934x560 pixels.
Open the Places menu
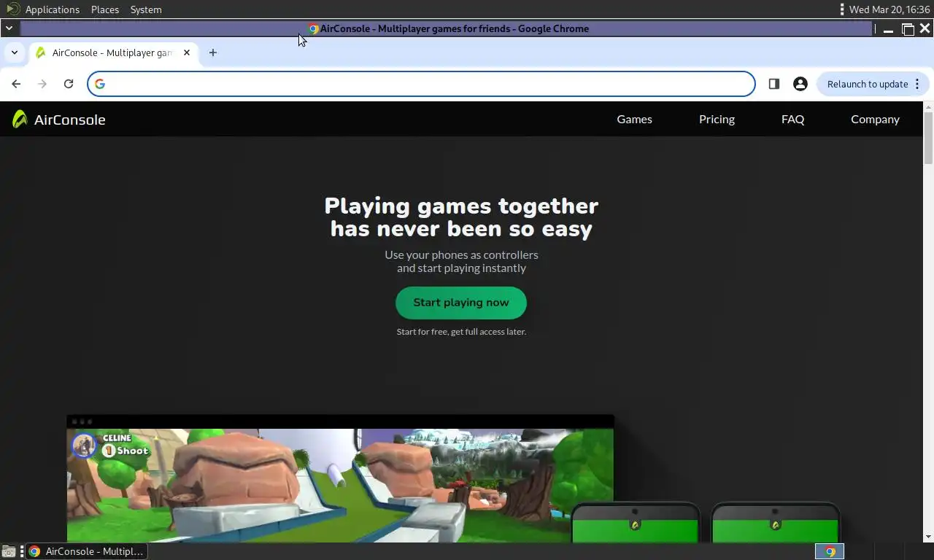point(105,9)
